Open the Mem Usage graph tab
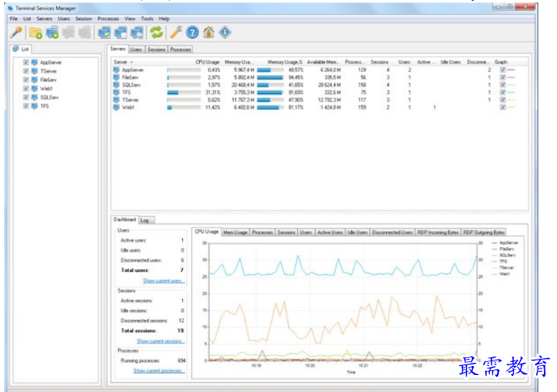Viewport: 557px width, 392px height. coord(235,232)
